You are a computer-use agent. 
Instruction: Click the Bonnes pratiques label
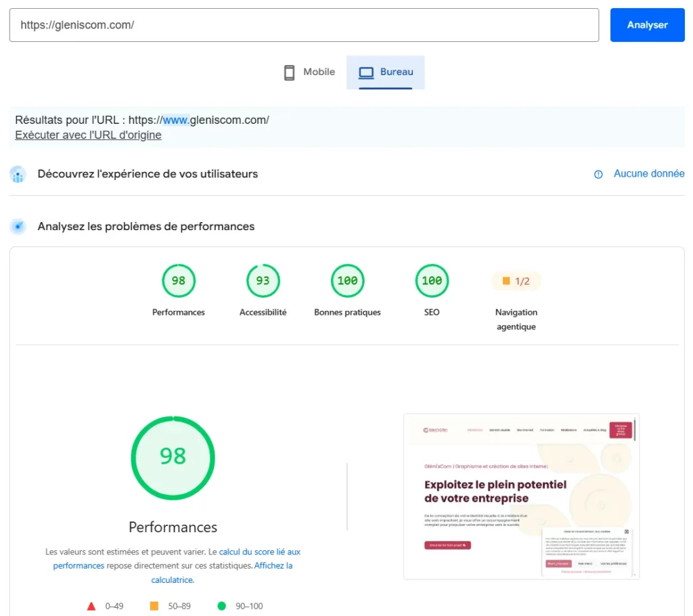point(347,313)
